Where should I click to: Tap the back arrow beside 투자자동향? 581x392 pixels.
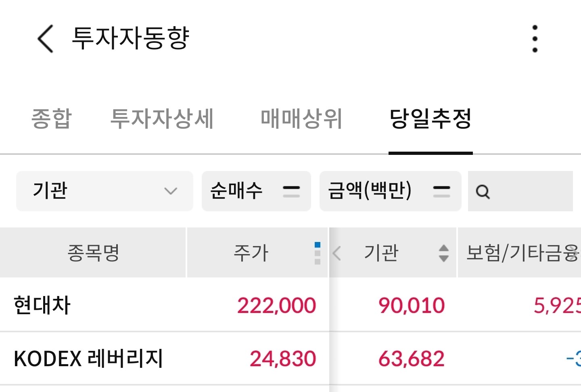(45, 39)
